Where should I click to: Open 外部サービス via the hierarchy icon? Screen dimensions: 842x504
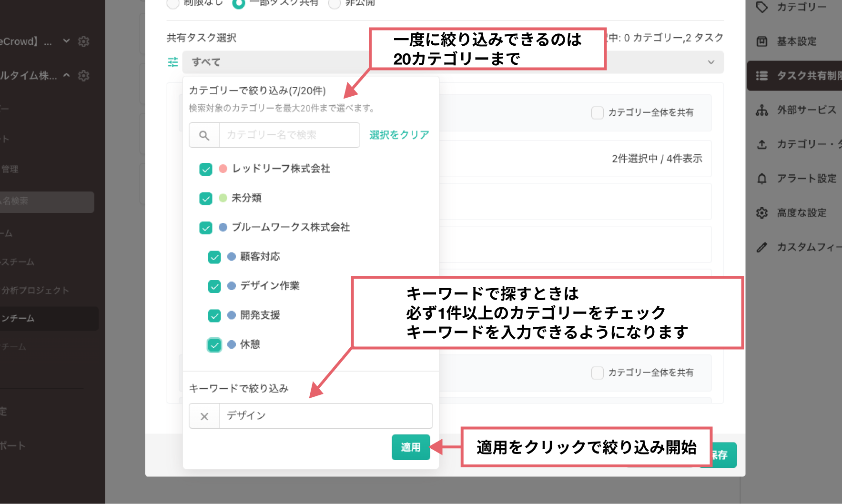pyautogui.click(x=762, y=110)
